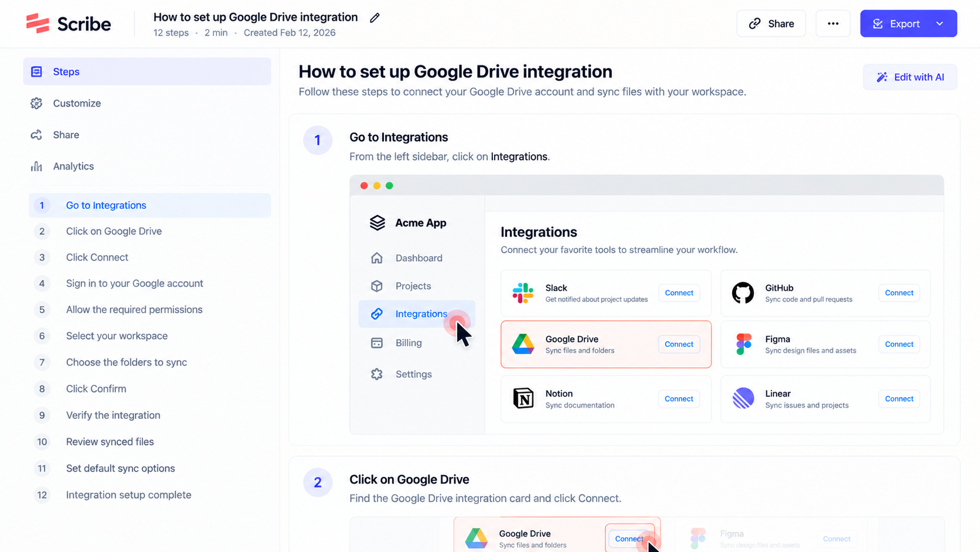Click the Google Drive logo in step 2
980x552 pixels.
click(x=477, y=538)
